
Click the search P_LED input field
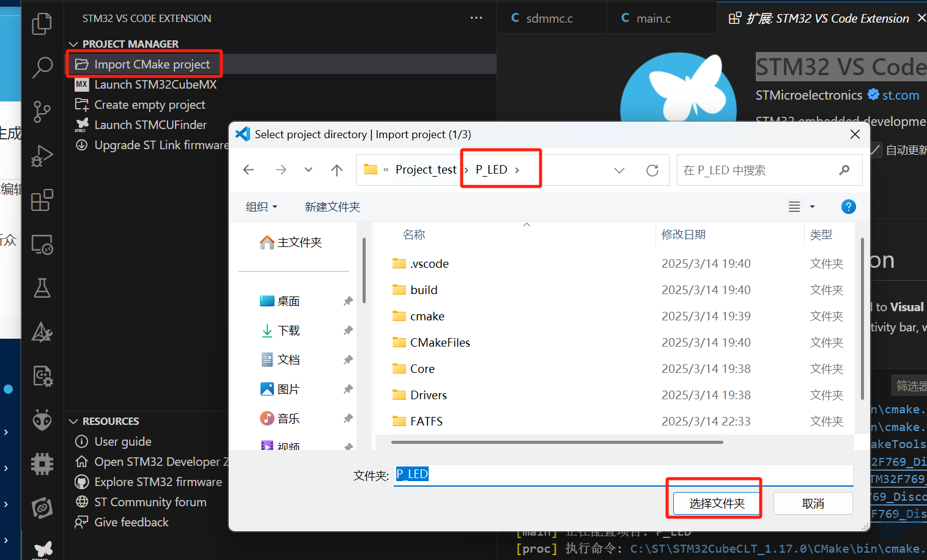pyautogui.click(x=769, y=170)
